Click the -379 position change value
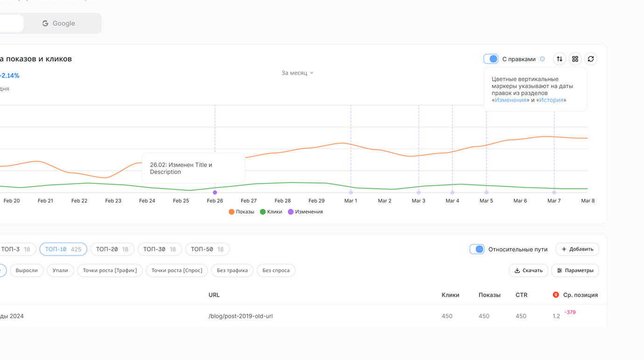Image resolution: width=644 pixels, height=360 pixels. pyautogui.click(x=570, y=312)
